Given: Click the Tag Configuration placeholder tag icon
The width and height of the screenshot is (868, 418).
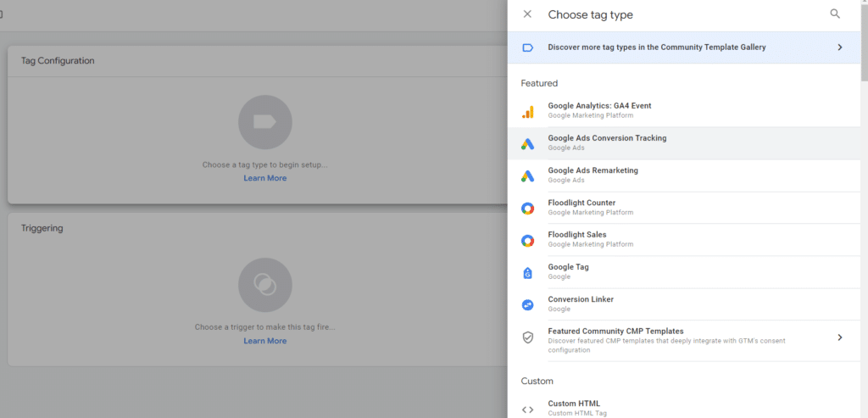Looking at the screenshot, I should tap(265, 122).
